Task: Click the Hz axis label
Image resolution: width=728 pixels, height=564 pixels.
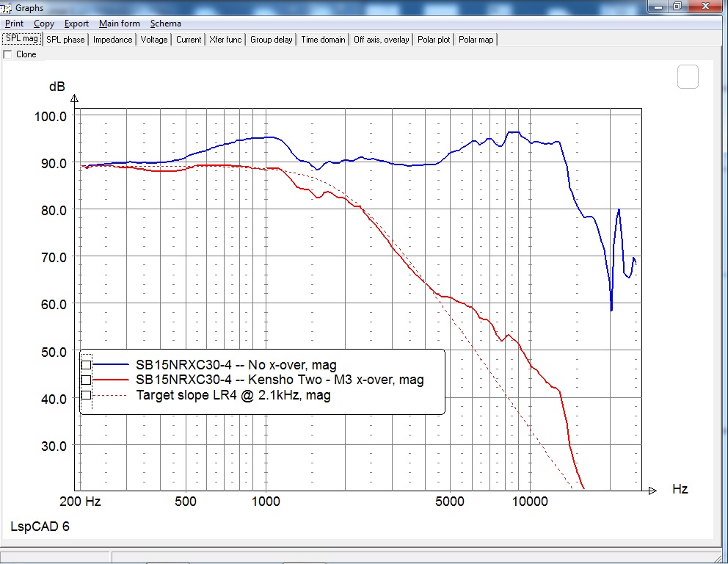Action: pyautogui.click(x=680, y=489)
